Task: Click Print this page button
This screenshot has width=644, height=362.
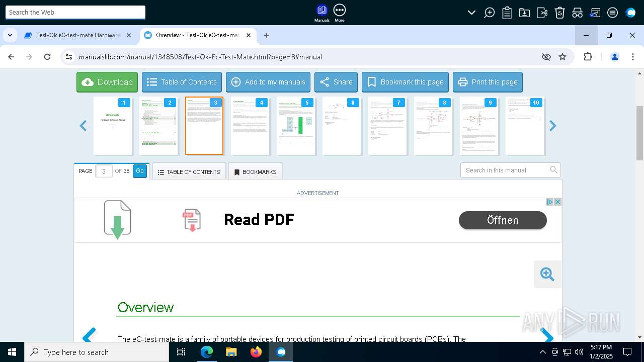Action: click(488, 82)
